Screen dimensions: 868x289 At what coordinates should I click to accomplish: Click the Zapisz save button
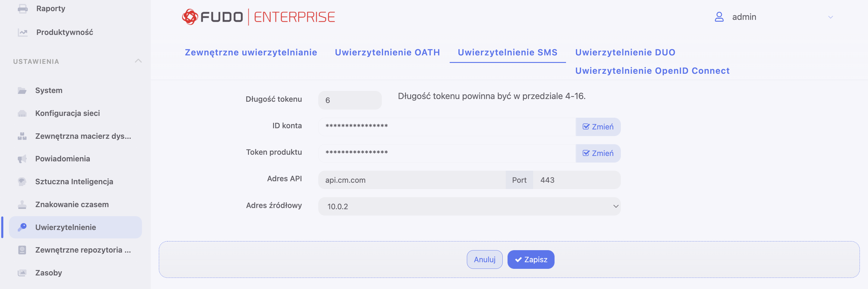point(531,259)
